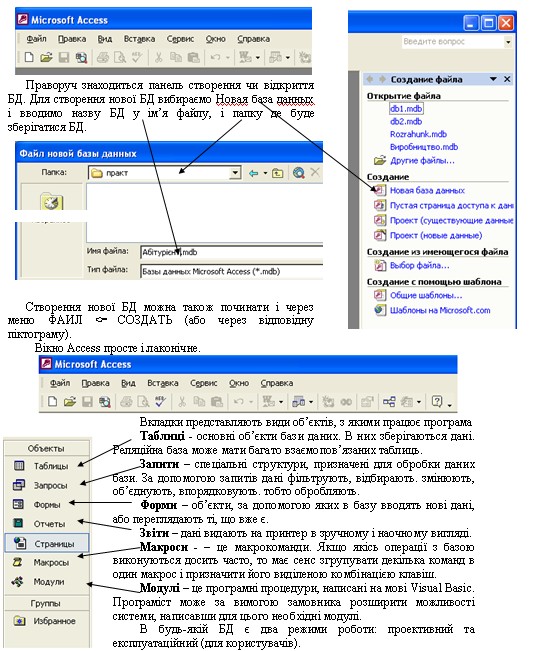Open the Rozrahunk.mdb recent file link
This screenshot has width=543, height=651.
tap(418, 134)
